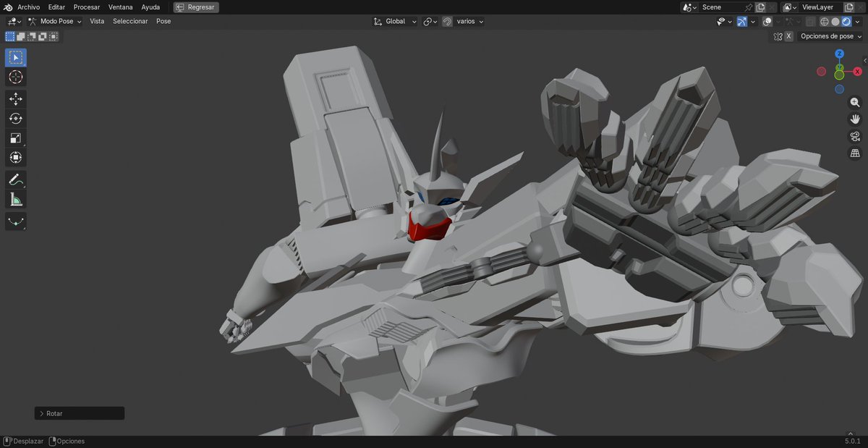
Task: Pin the Scene to workspace
Action: [749, 7]
